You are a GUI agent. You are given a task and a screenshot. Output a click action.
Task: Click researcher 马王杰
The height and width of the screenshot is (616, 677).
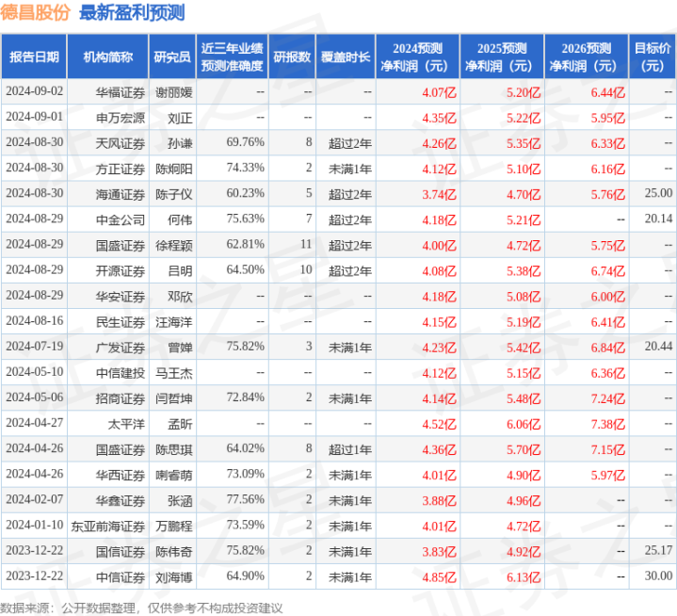pos(174,373)
